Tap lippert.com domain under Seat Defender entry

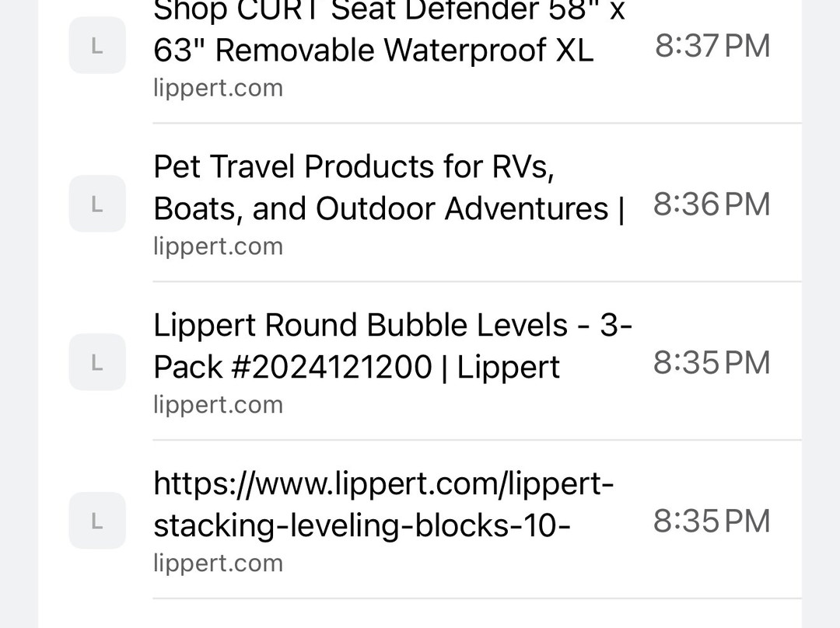coord(218,88)
